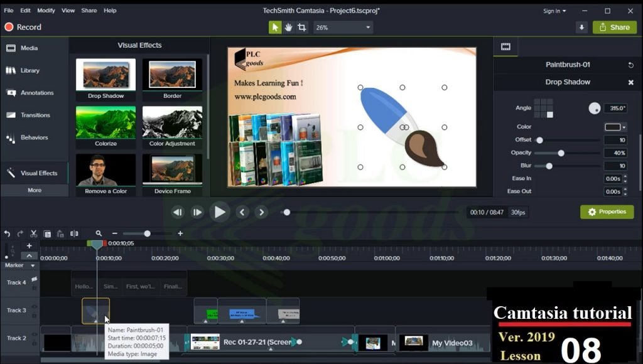Click the Undo icon in timeline toolbar
643x364 pixels.
tap(7, 233)
